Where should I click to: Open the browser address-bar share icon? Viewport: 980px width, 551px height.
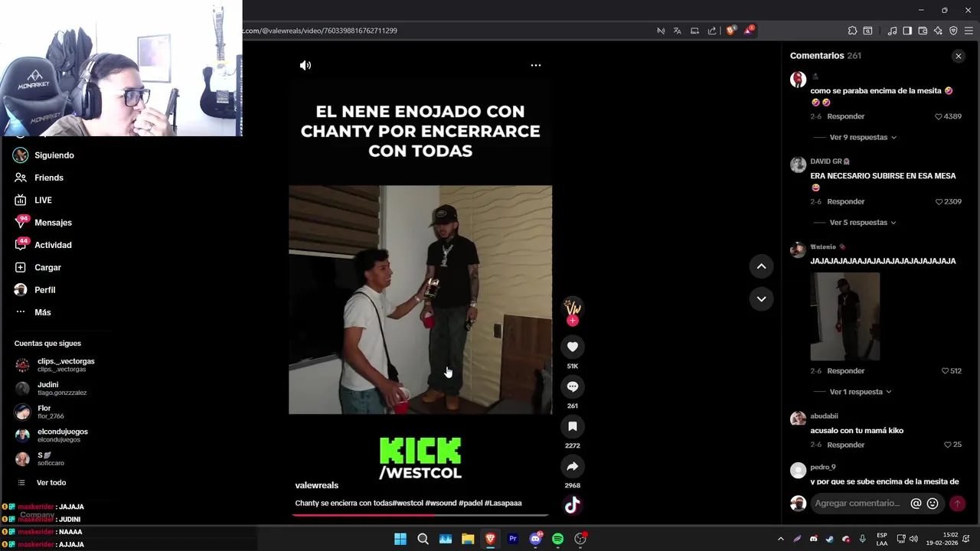coord(712,31)
